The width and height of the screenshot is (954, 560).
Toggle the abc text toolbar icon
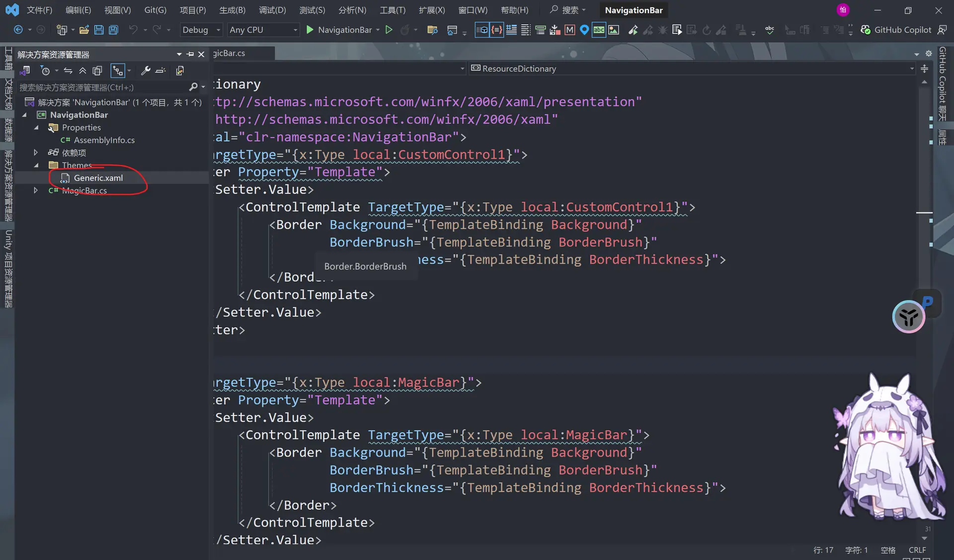(599, 30)
